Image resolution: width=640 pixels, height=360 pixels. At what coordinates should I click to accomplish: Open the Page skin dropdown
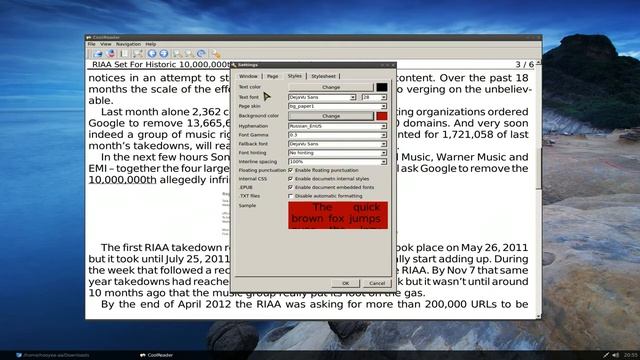337,106
